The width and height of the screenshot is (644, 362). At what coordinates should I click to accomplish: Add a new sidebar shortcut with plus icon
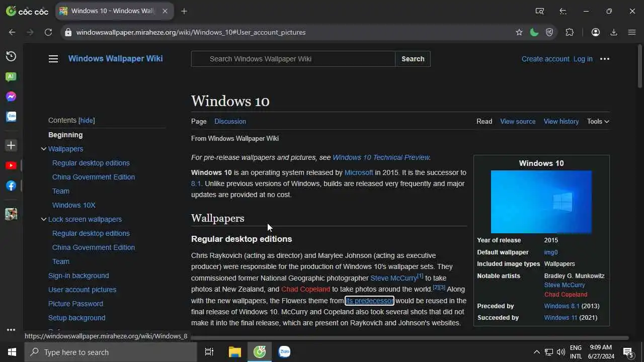(x=11, y=145)
